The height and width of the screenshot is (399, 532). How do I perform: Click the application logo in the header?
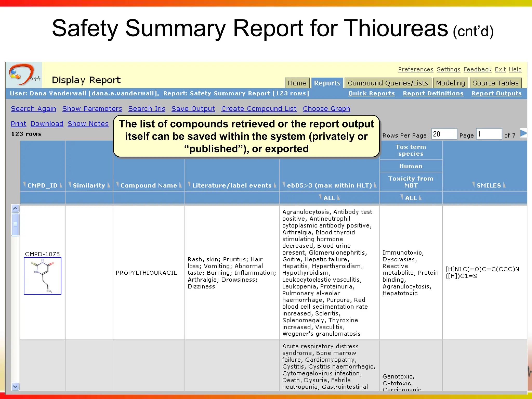click(x=24, y=75)
